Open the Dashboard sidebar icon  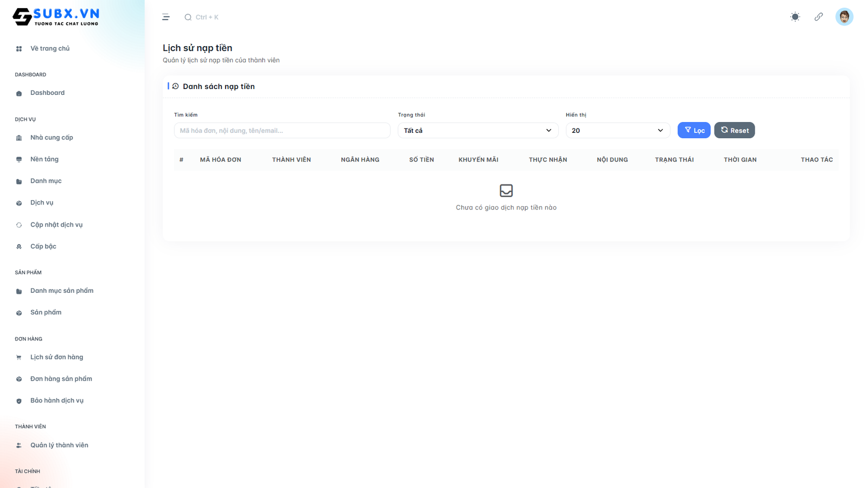click(18, 93)
